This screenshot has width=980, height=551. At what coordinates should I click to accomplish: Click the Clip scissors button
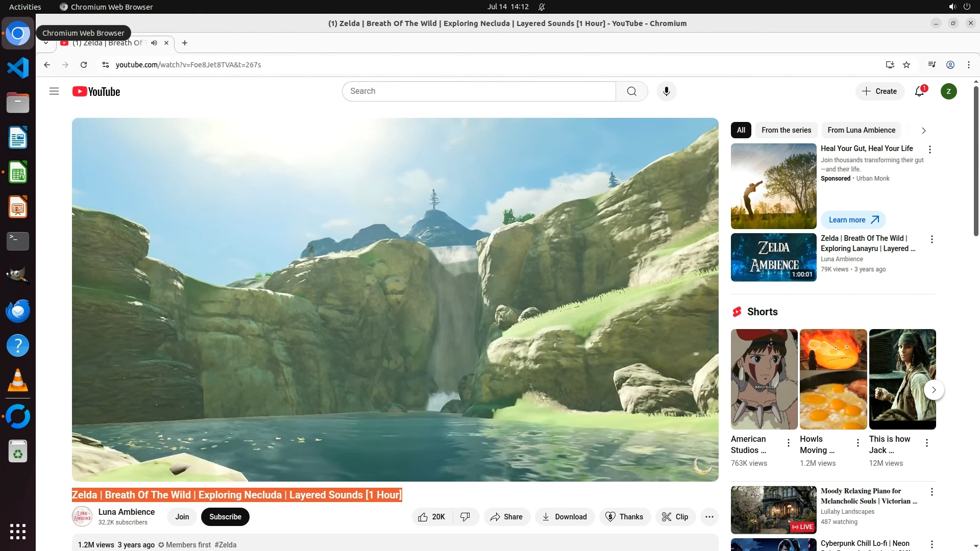[x=675, y=517]
